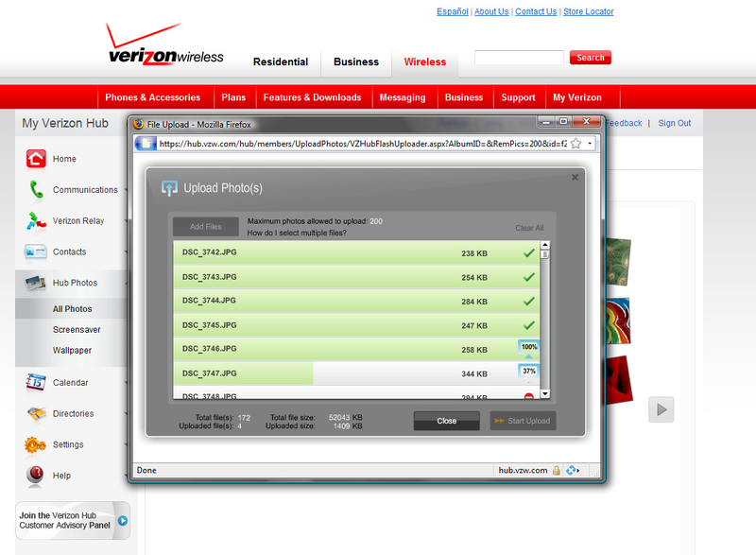Click the rainbow photo thumbnail
Viewport: 756px width, 555px height.
618,321
